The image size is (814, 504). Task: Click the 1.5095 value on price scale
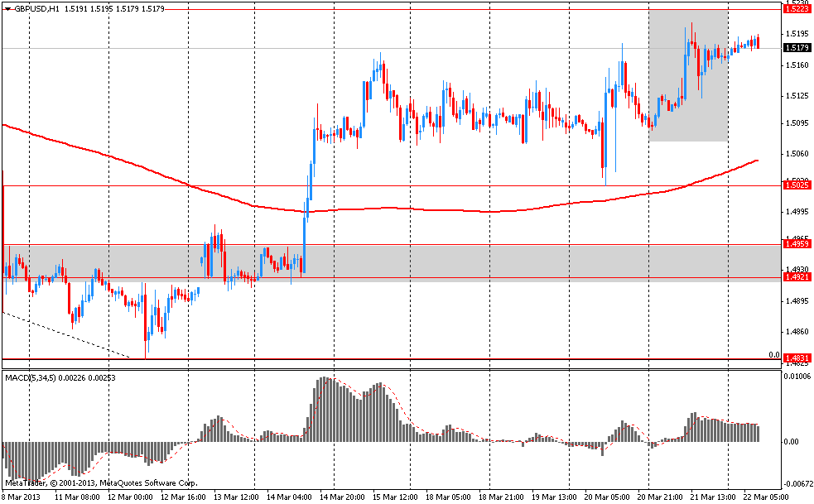pos(797,123)
